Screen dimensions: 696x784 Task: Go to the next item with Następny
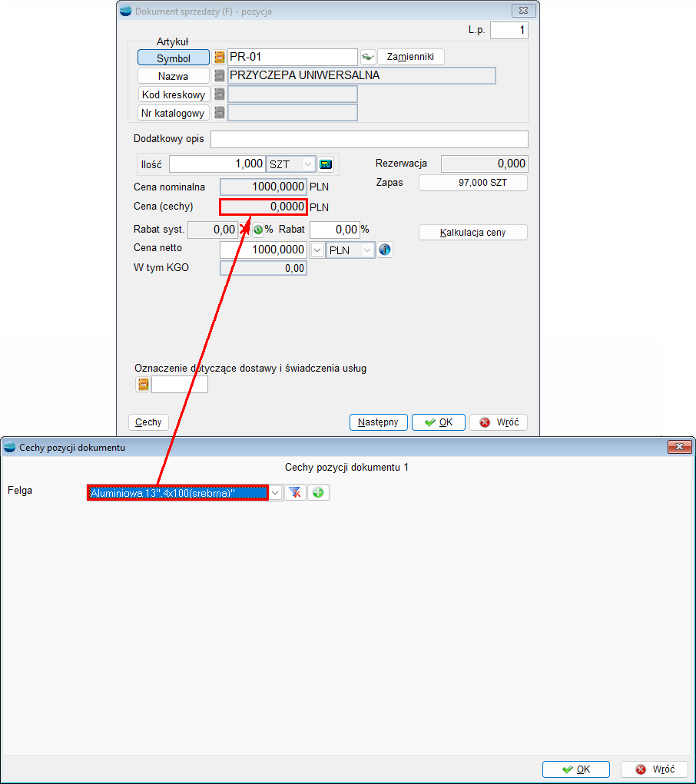click(x=378, y=422)
